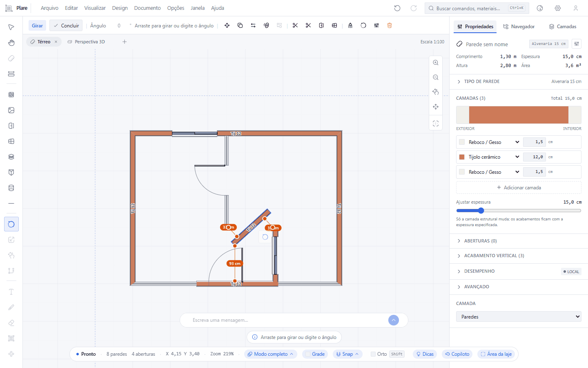Toggle the Orto checkbox
Screen dimensions: 588x368
373,354
